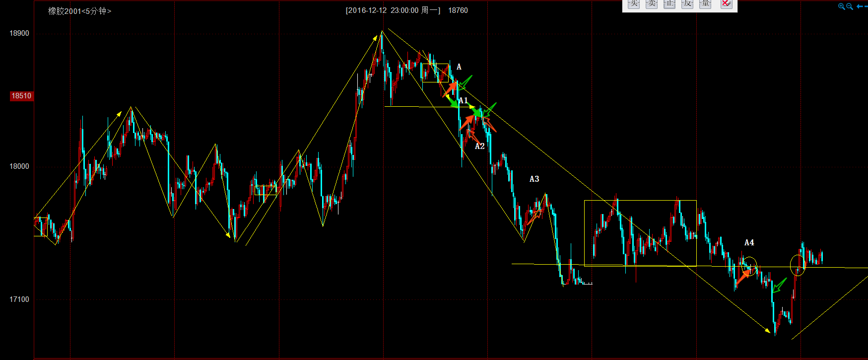
Task: Zoom in with the plus magnifier icon
Action: click(x=842, y=6)
